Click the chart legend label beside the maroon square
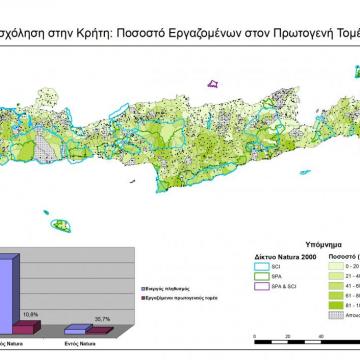This screenshot has height=360, width=360. pos(182,298)
